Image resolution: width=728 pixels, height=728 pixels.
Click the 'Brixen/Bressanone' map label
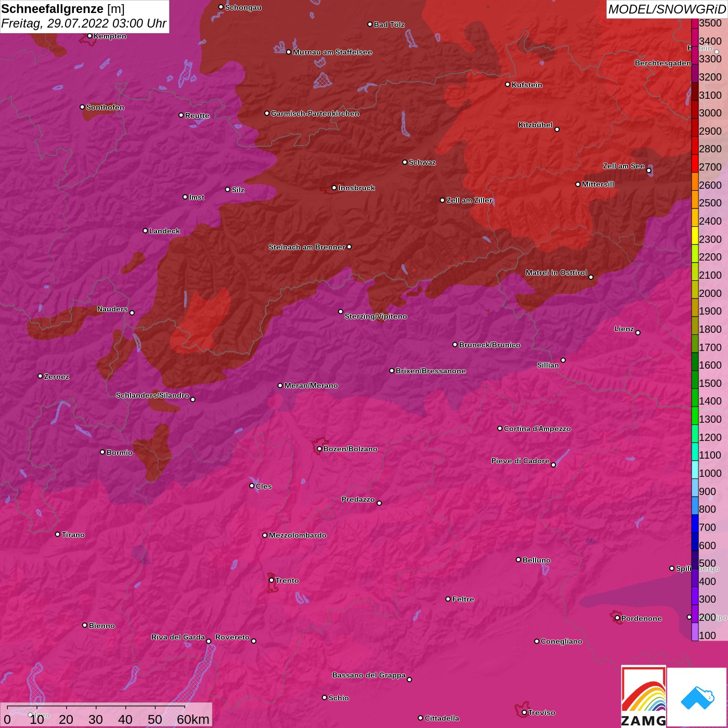coord(431,371)
